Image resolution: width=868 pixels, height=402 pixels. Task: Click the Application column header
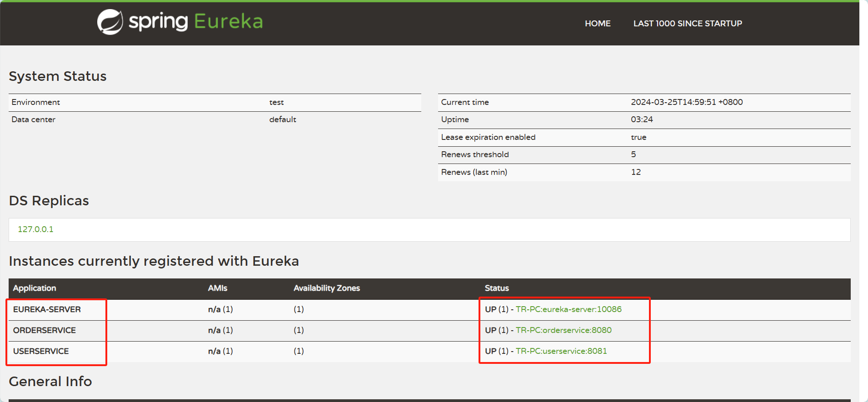pos(35,288)
